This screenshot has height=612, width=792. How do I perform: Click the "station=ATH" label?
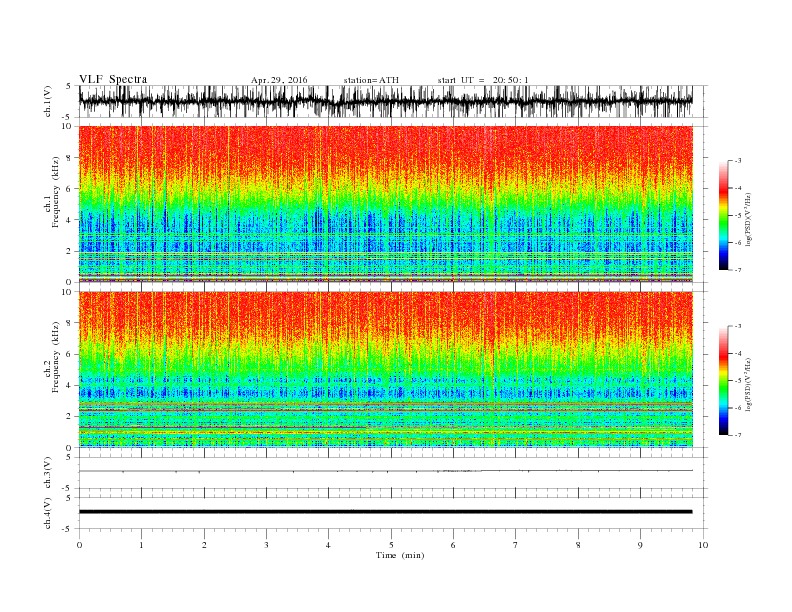(371, 80)
